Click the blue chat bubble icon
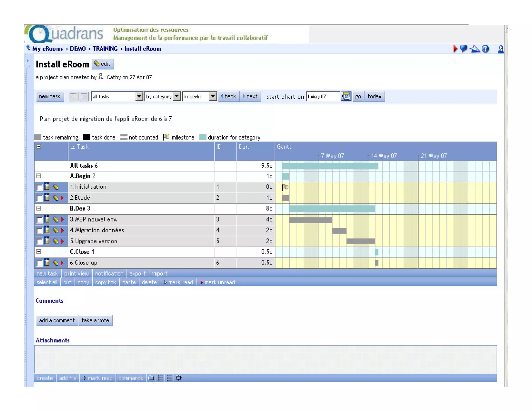The width and height of the screenshot is (532, 411). click(x=463, y=49)
